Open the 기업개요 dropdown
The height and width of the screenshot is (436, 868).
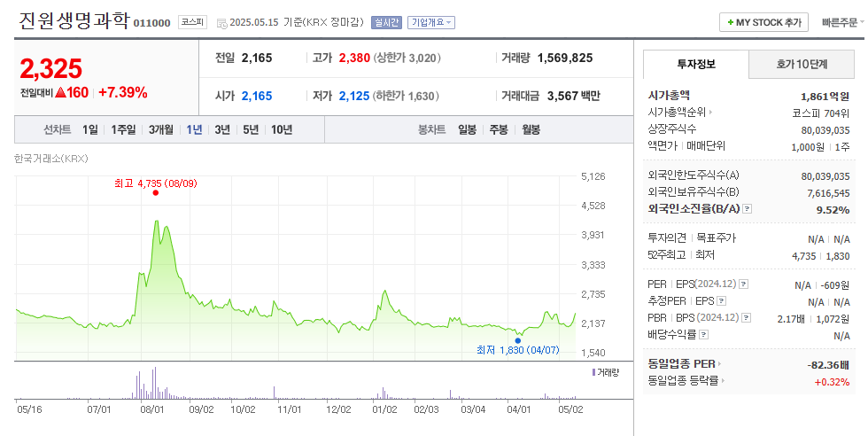(431, 22)
